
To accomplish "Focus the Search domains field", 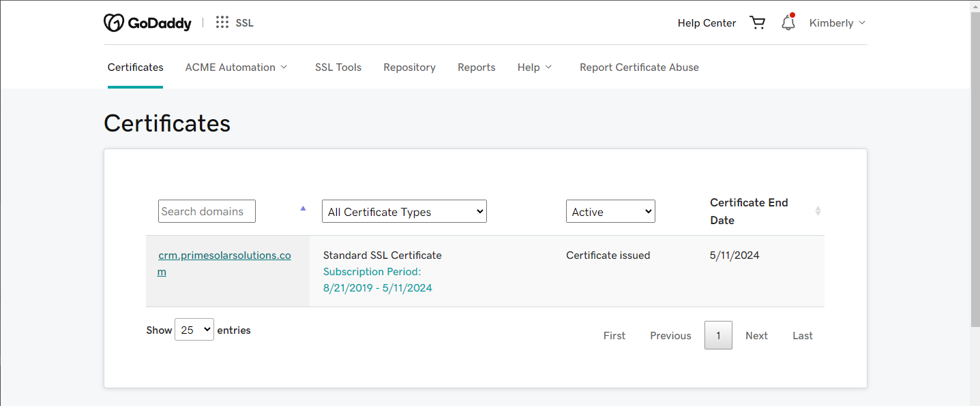I will (x=207, y=211).
